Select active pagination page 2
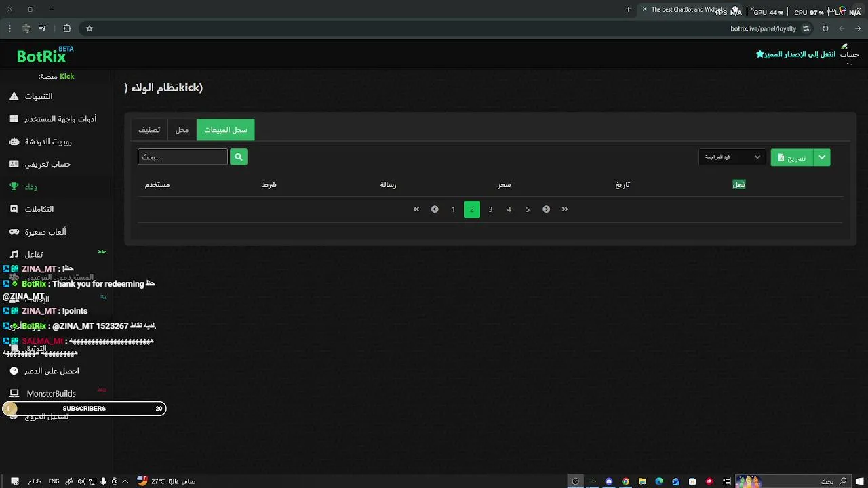868x488 pixels. (472, 209)
